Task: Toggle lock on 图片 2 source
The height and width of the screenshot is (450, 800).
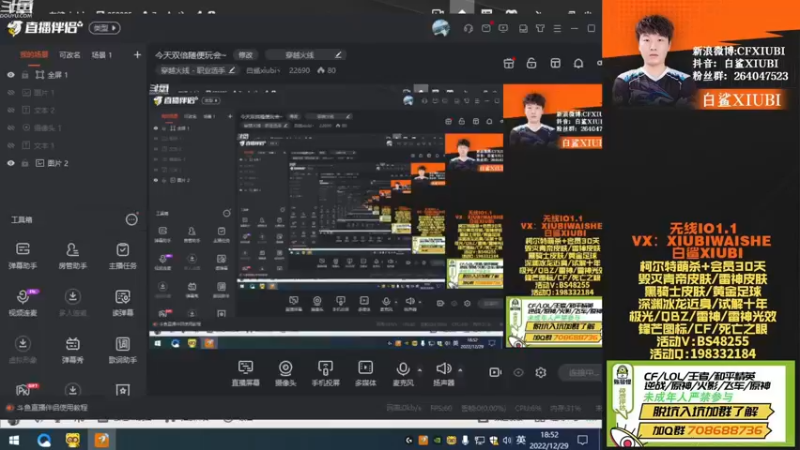Action: pyautogui.click(x=24, y=163)
